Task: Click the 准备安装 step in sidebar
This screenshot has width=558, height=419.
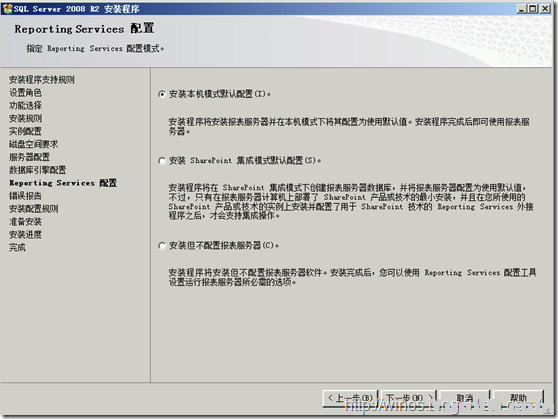Action: [x=25, y=222]
